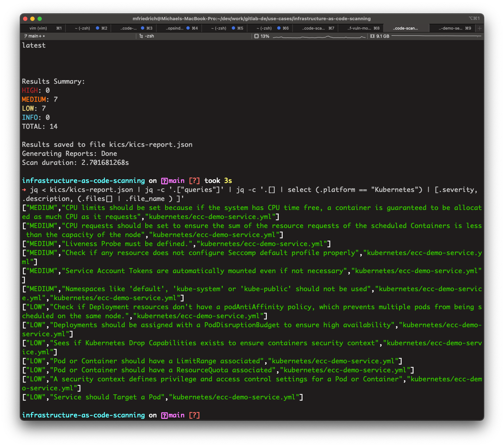Click the memory icon showing 9.1 GB
This screenshot has height=447, width=504.
(372, 36)
